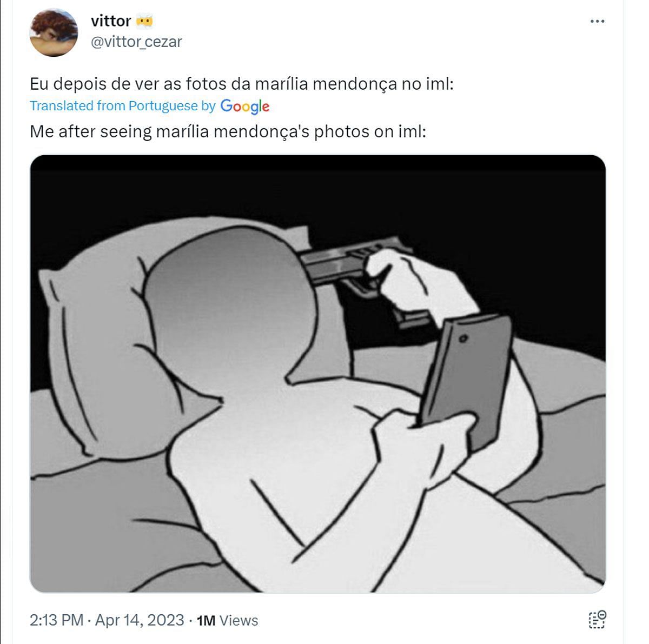Click the emoji badge beside vittor's name
The height and width of the screenshot is (644, 649).
click(x=144, y=21)
